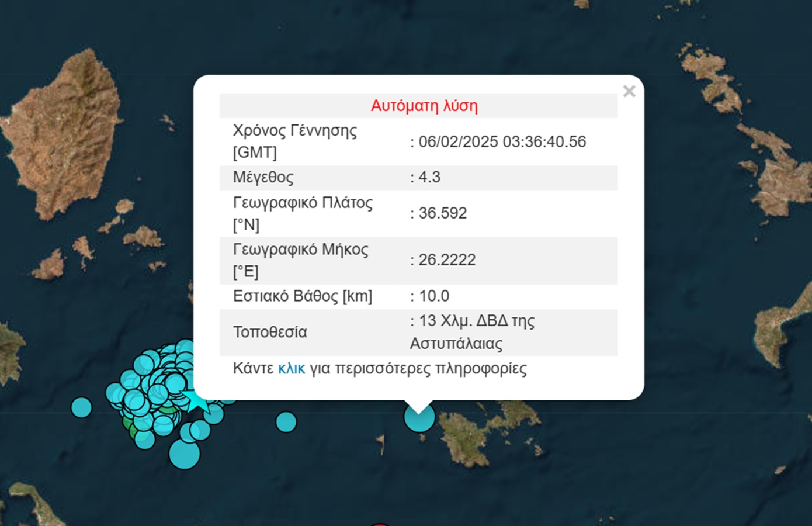The width and height of the screenshot is (812, 526).
Task: Click the 'Αστυπάλαιας' location text
Action: (456, 344)
